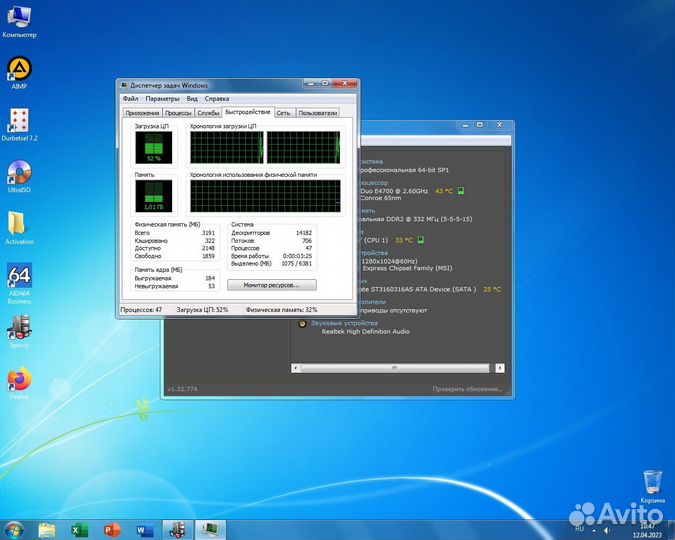Click the RU language indicator
The height and width of the screenshot is (540, 675).
[x=579, y=529]
